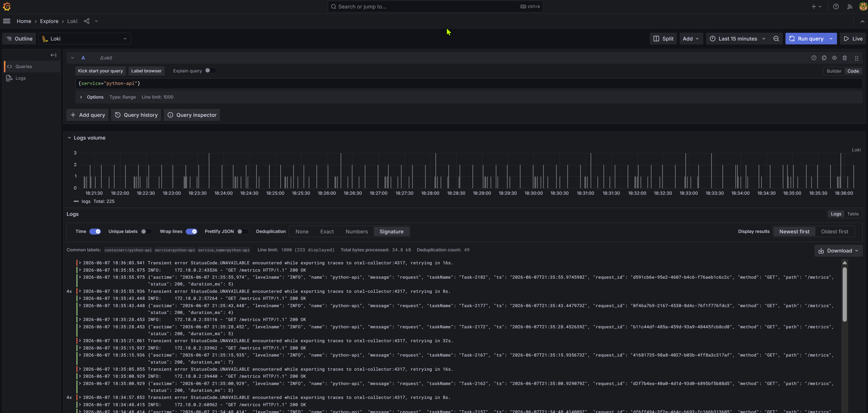Viewport: 868px width, 413px height.
Task: Switch to Table view of logs
Action: click(x=853, y=214)
